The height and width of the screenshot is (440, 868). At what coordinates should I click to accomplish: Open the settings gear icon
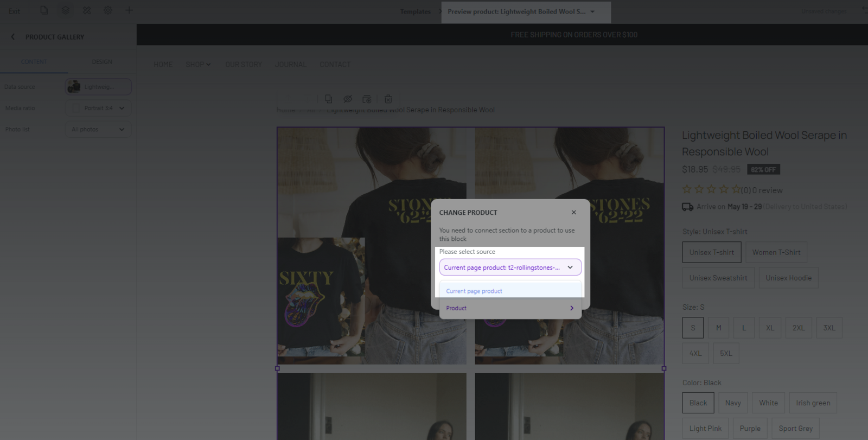(x=108, y=10)
